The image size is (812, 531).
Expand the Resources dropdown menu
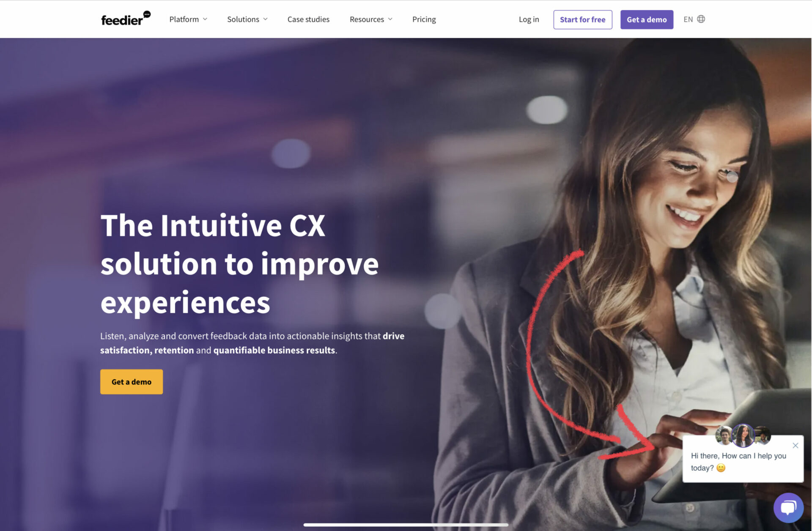(370, 19)
